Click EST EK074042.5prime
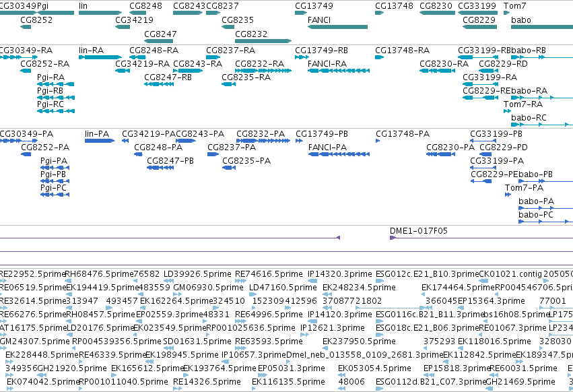The height and width of the screenshot is (392, 573). 43,382
